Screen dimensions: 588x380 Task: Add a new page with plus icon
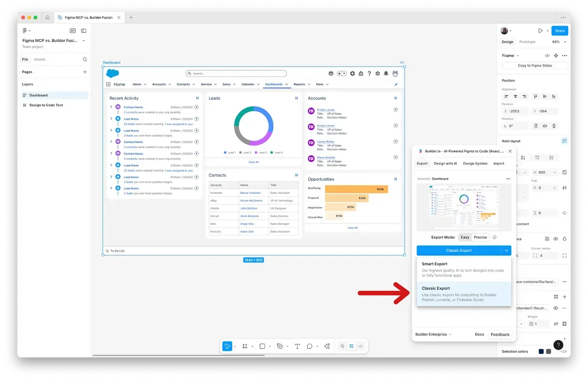(85, 72)
